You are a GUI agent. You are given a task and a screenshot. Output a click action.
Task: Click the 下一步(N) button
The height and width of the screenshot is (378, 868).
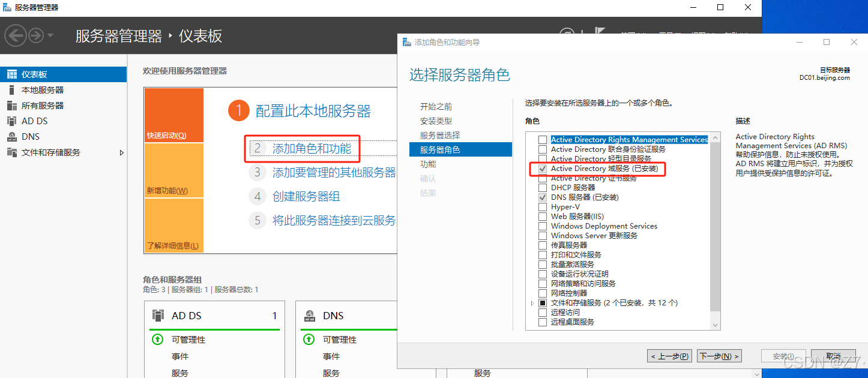click(x=720, y=356)
